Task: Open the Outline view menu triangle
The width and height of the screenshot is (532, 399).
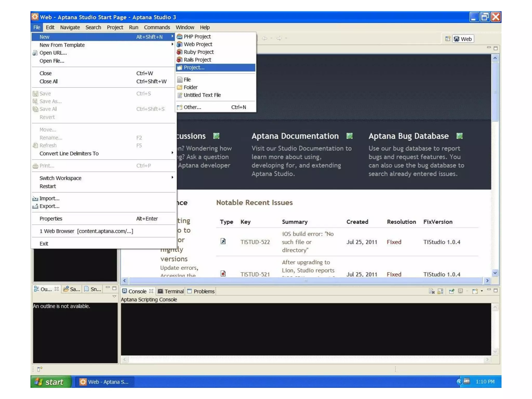Action: (114, 296)
